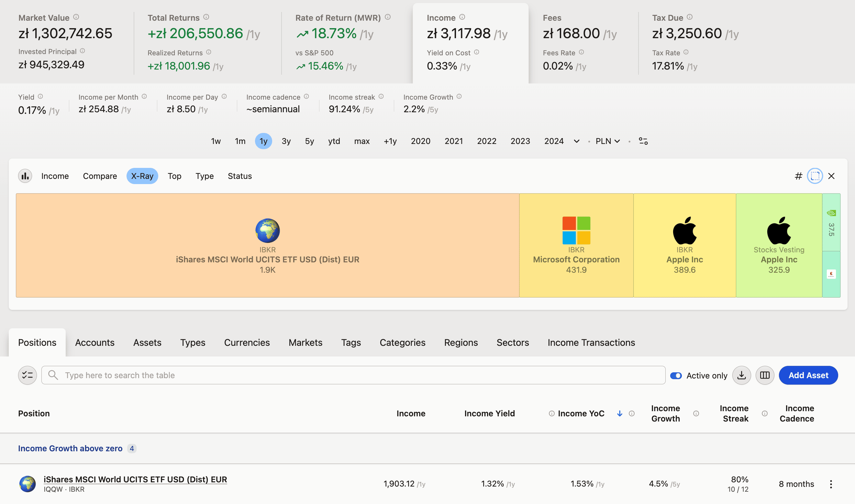Click the info icon next to Yield on Cost

point(477,52)
